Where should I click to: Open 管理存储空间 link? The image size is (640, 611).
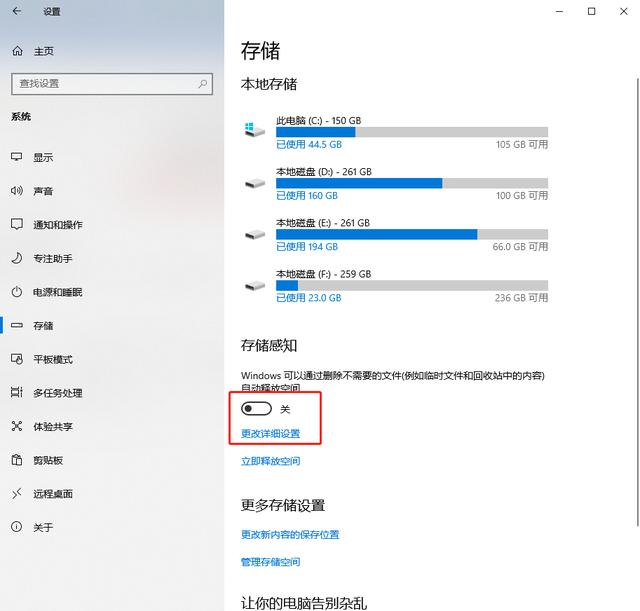tap(270, 562)
